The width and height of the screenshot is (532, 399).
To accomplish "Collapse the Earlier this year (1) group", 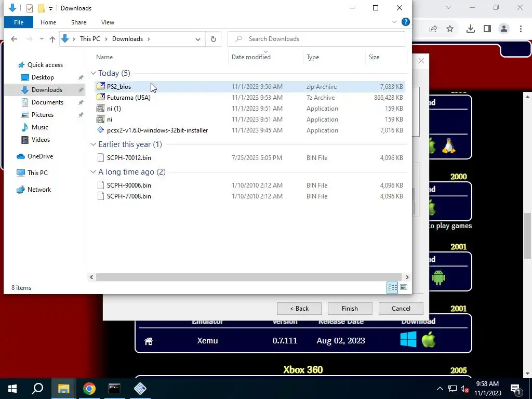I will point(93,144).
